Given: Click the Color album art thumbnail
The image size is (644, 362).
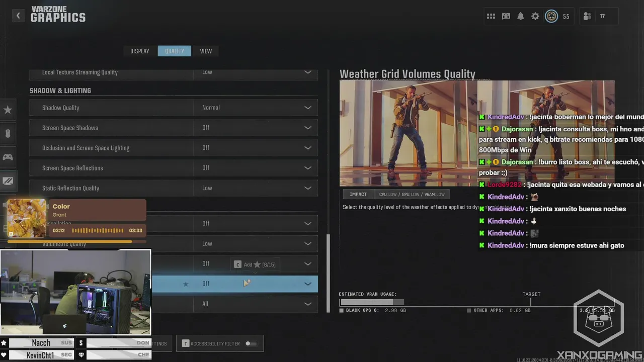Looking at the screenshot, I should click(x=27, y=218).
